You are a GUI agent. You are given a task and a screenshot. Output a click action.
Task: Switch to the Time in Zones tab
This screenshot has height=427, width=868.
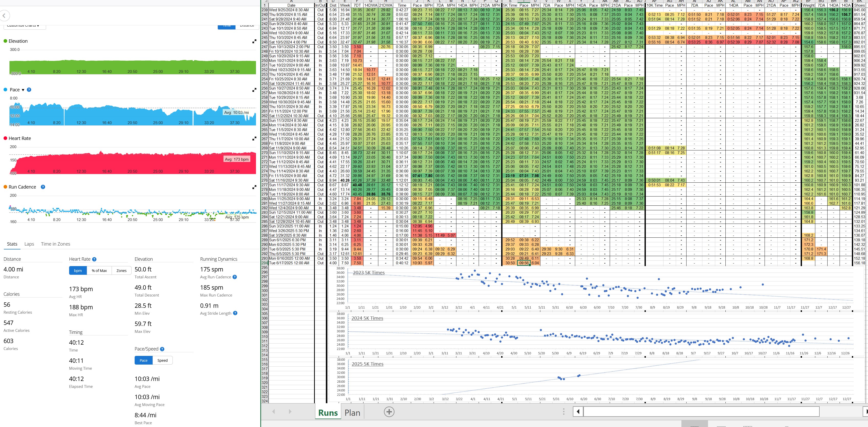56,244
